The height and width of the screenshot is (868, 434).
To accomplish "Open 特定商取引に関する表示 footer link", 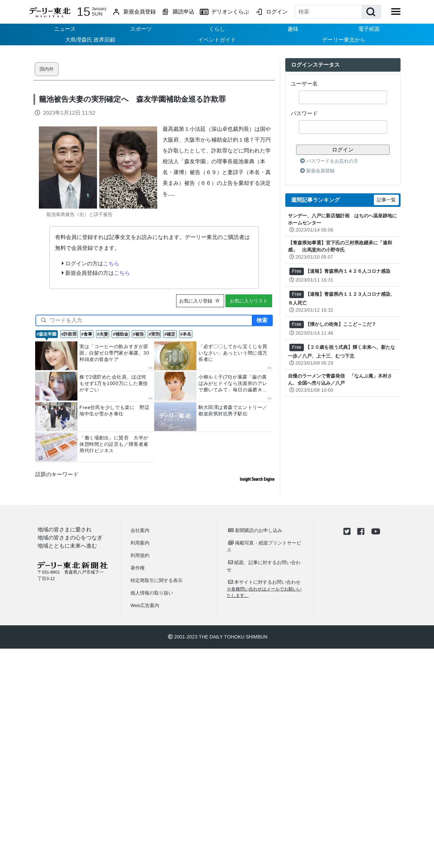I will point(156,580).
